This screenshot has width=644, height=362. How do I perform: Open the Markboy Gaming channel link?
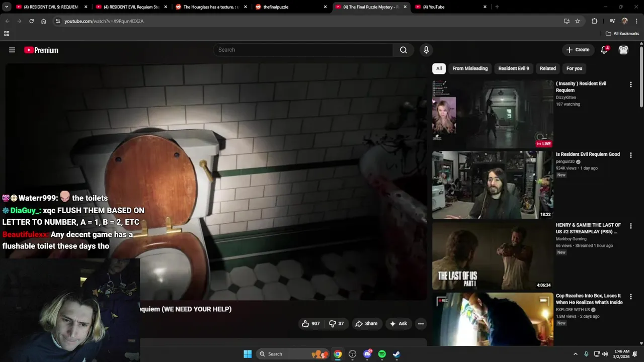point(571,239)
